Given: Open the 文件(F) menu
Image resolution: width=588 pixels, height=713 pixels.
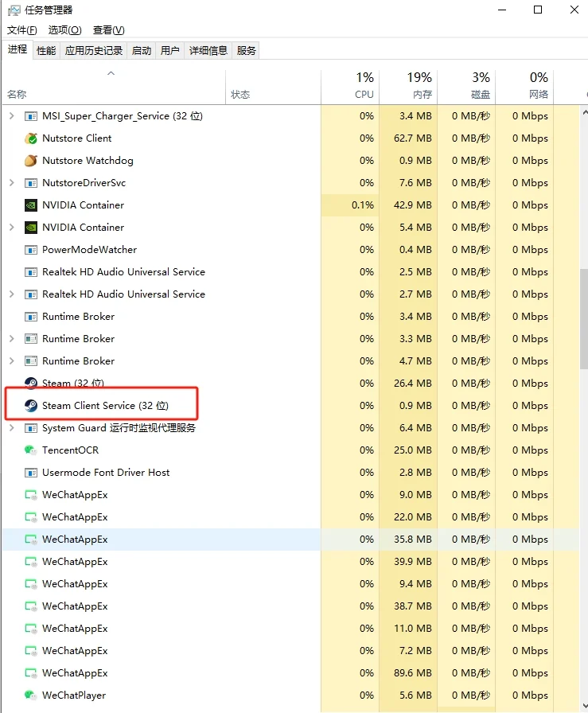Looking at the screenshot, I should pos(21,30).
